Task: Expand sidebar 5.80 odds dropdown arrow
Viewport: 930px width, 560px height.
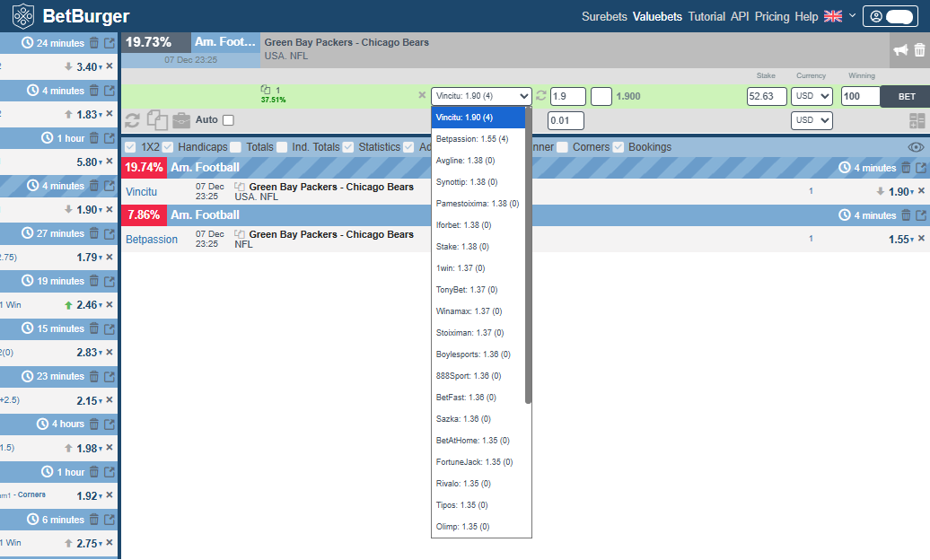Action: click(101, 162)
